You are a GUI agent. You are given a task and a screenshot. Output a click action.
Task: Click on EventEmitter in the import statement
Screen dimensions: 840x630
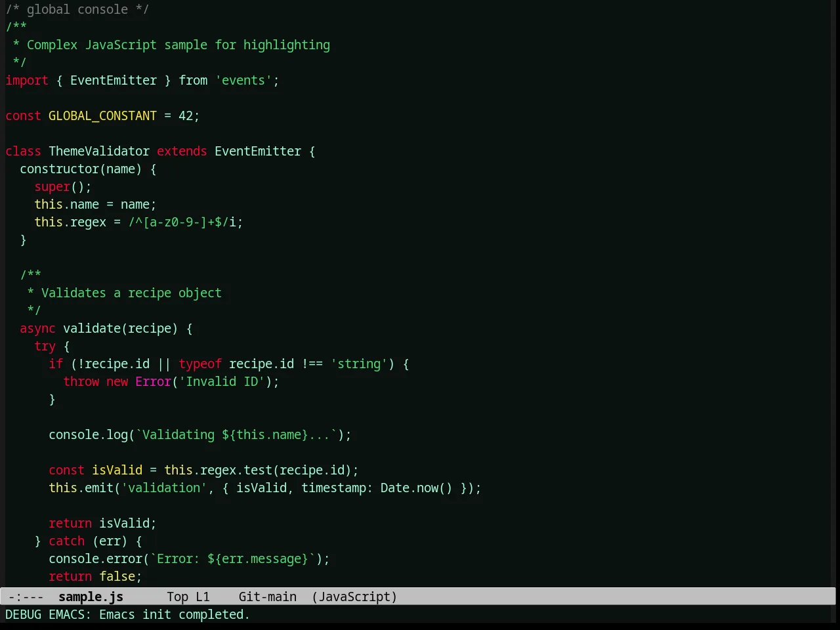114,80
